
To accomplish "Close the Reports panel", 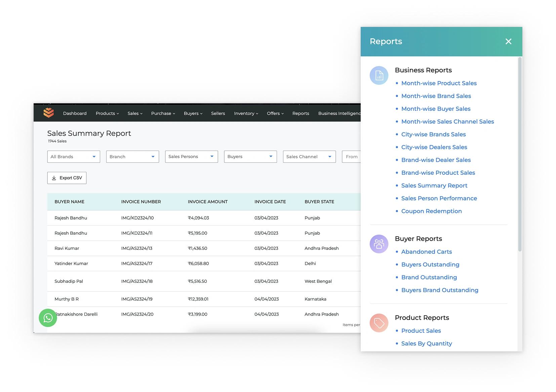I will pos(508,41).
